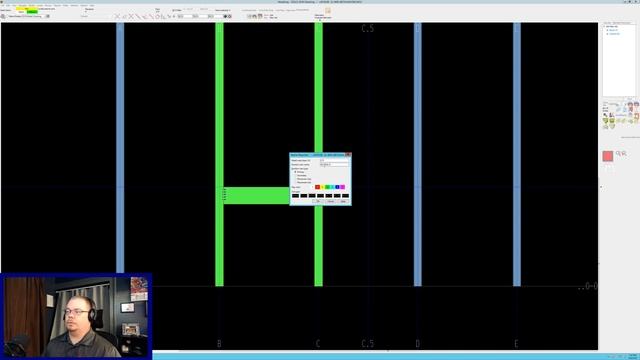
Task: Select the yellow color swatch in dialog
Action: tap(322, 187)
